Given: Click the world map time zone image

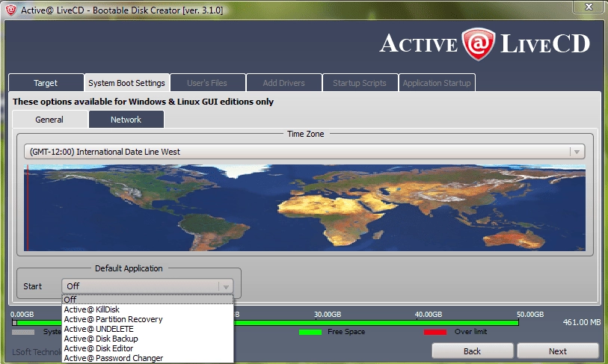Looking at the screenshot, I should [x=304, y=208].
